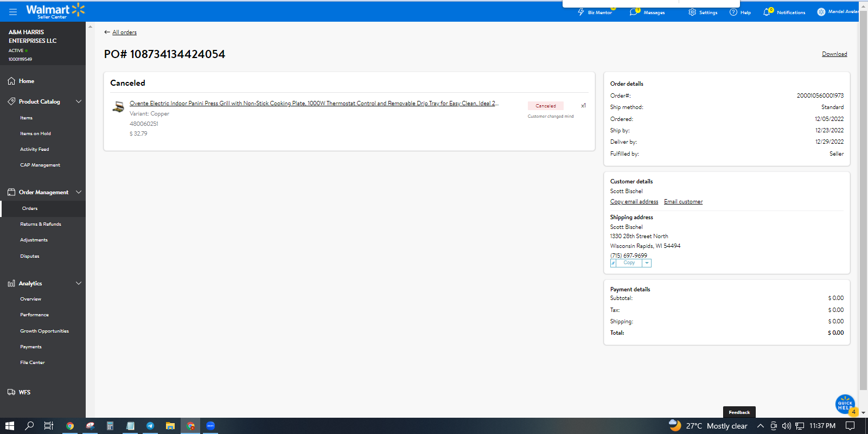The width and height of the screenshot is (868, 434).
Task: Click the Walmart Seller Center logo
Action: [55, 11]
